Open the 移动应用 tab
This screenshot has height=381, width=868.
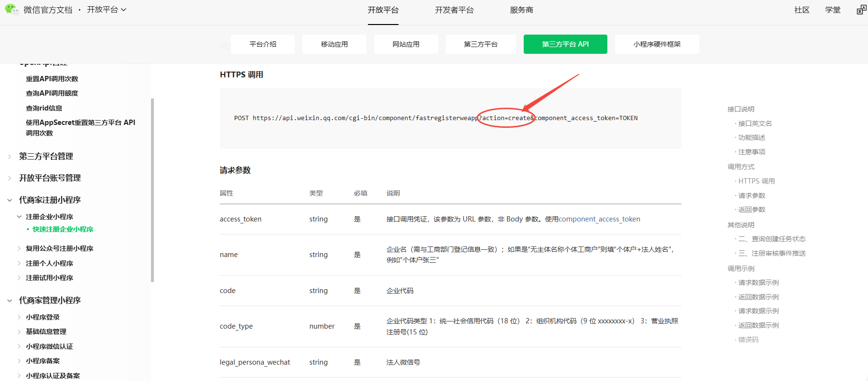point(334,44)
